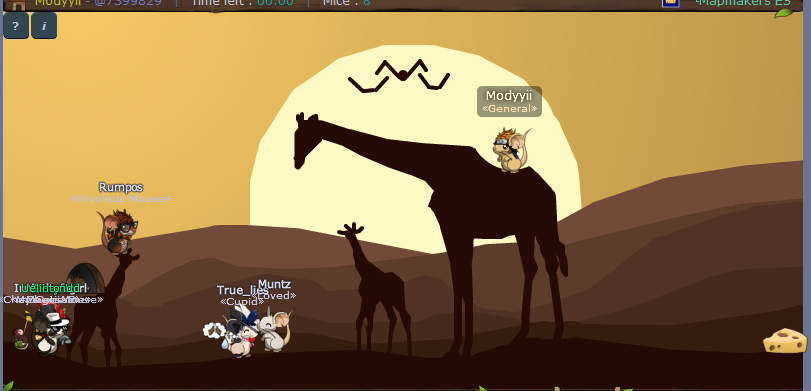Click the thought bubble emote near True_lies
The image size is (811, 391).
pyautogui.click(x=214, y=330)
